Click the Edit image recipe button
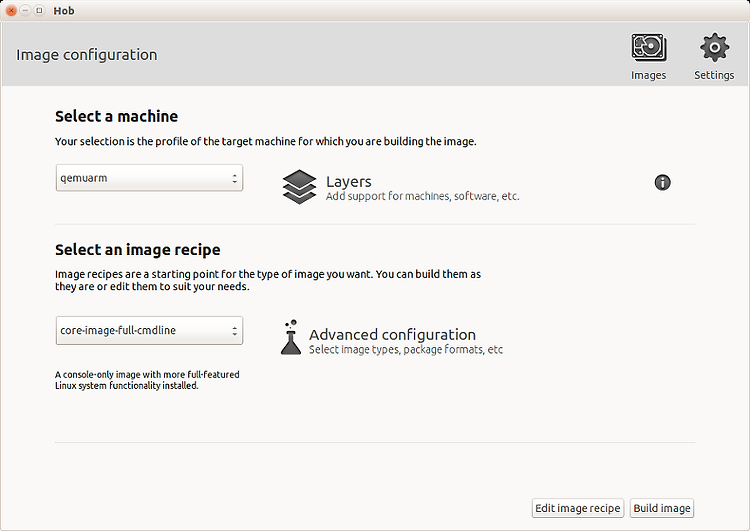750x531 pixels. [x=578, y=508]
